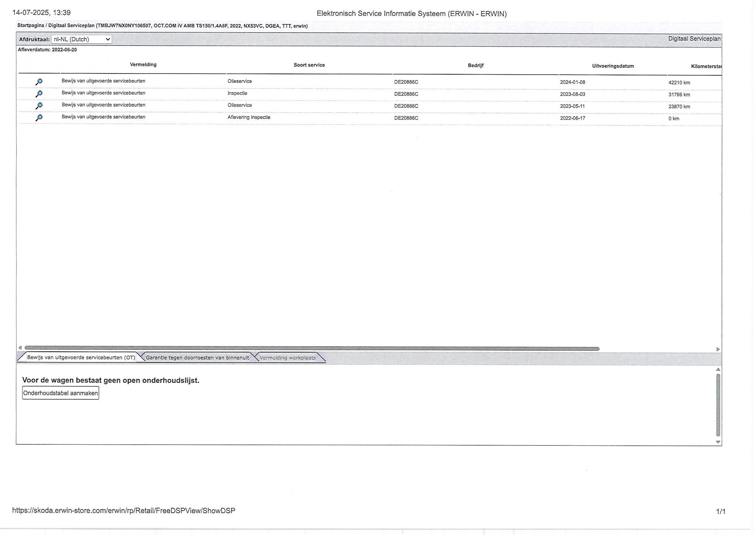Click the Startpagina breadcrumb text
Screen dimensions: 756x535
click(x=31, y=25)
